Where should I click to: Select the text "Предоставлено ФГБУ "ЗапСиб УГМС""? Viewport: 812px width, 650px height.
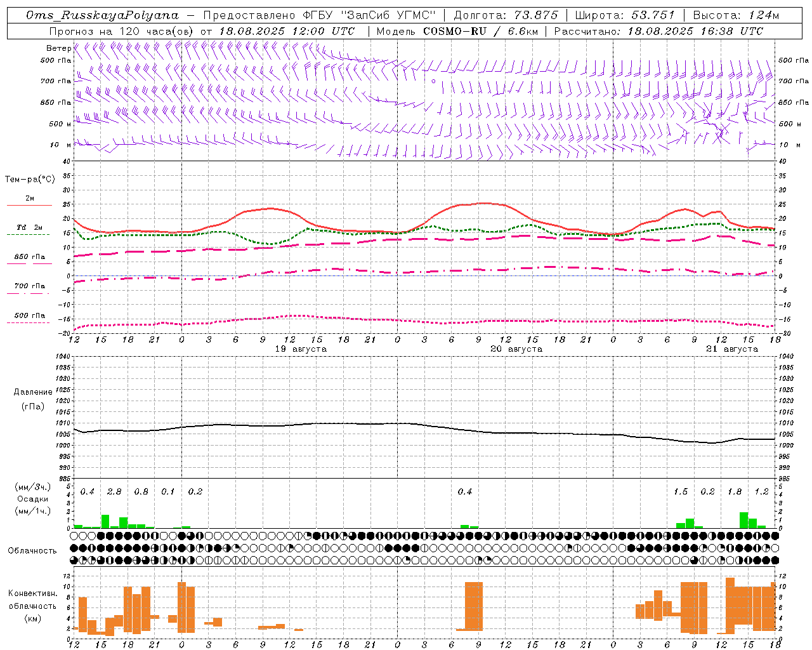pyautogui.click(x=320, y=15)
